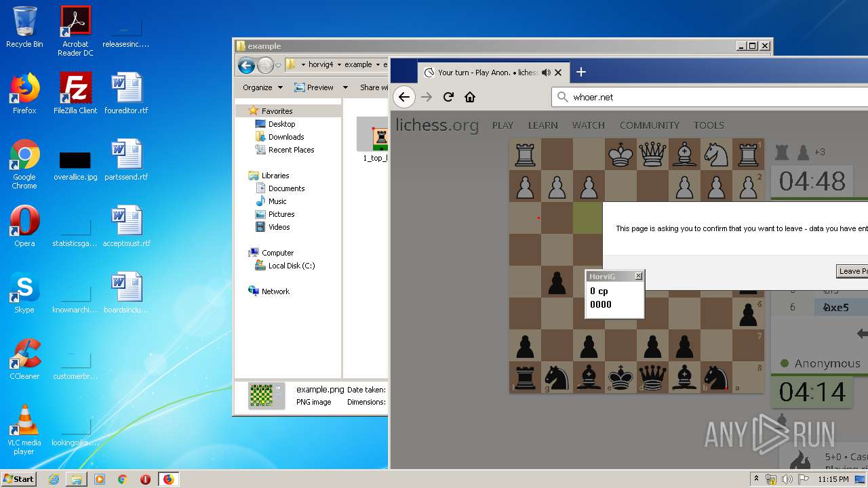Open Local Disk (C:)

point(291,265)
